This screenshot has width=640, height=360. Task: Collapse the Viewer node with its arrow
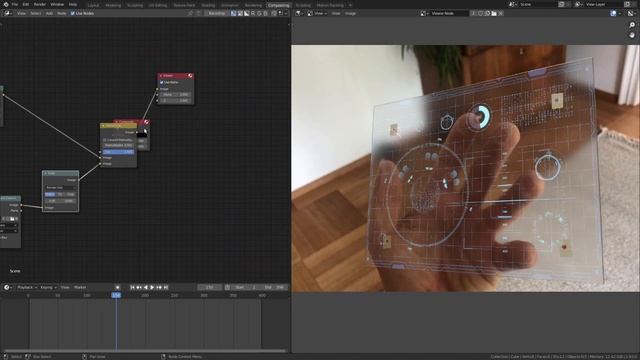161,76
